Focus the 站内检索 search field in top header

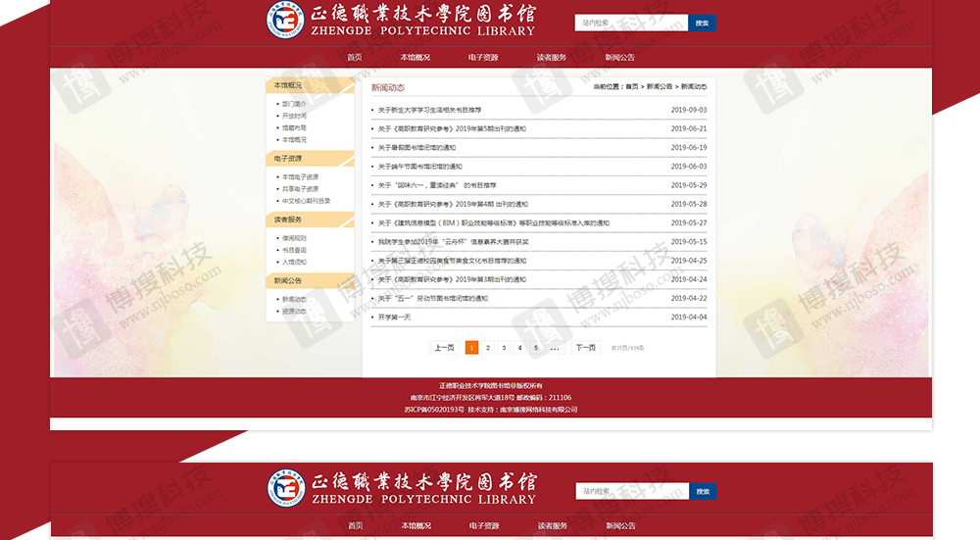click(631, 23)
